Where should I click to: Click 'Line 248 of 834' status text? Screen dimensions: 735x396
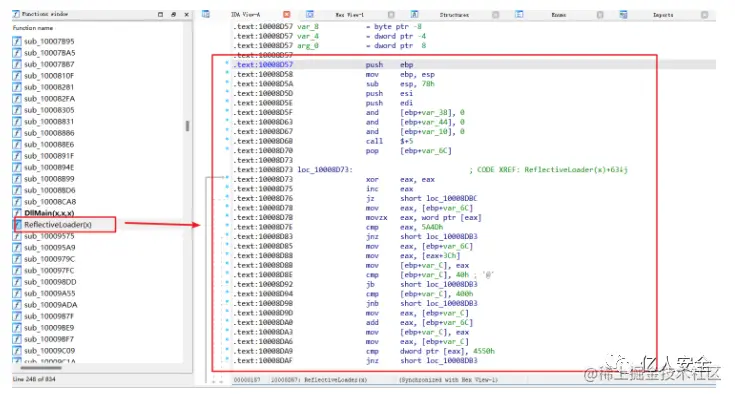click(34, 379)
